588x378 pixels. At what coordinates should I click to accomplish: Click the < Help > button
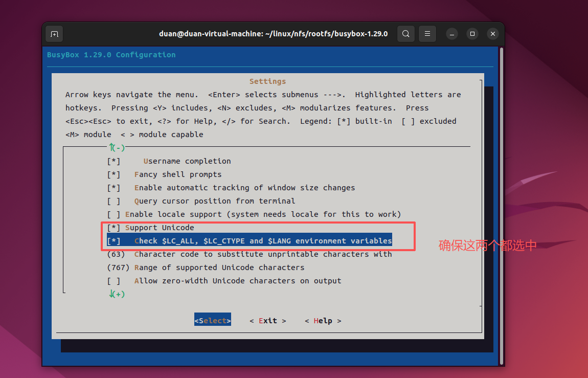pos(323,321)
